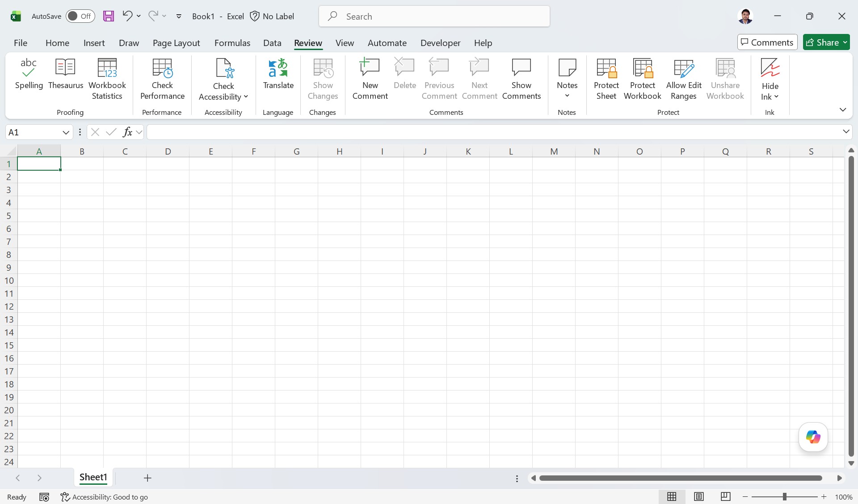Image resolution: width=858 pixels, height=504 pixels.
Task: Run the Spelling check
Action: pyautogui.click(x=29, y=74)
